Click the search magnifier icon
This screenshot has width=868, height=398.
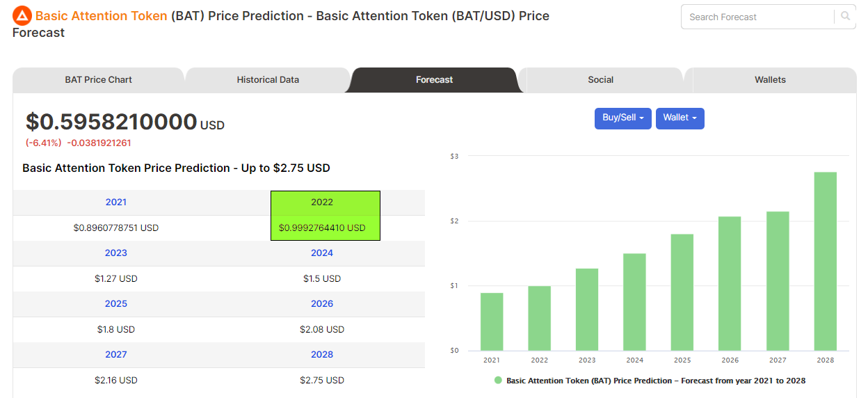pyautogui.click(x=846, y=16)
